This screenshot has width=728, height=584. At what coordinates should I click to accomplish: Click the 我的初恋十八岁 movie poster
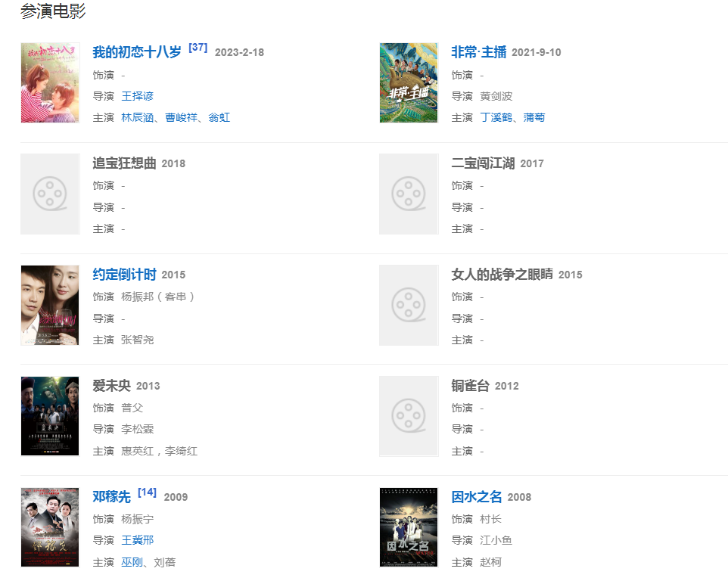coord(50,82)
